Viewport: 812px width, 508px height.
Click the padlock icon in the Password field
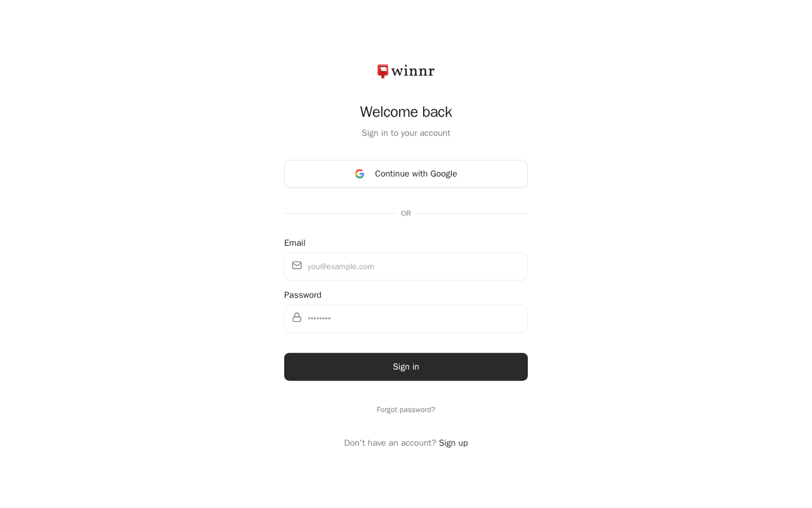pyautogui.click(x=297, y=317)
